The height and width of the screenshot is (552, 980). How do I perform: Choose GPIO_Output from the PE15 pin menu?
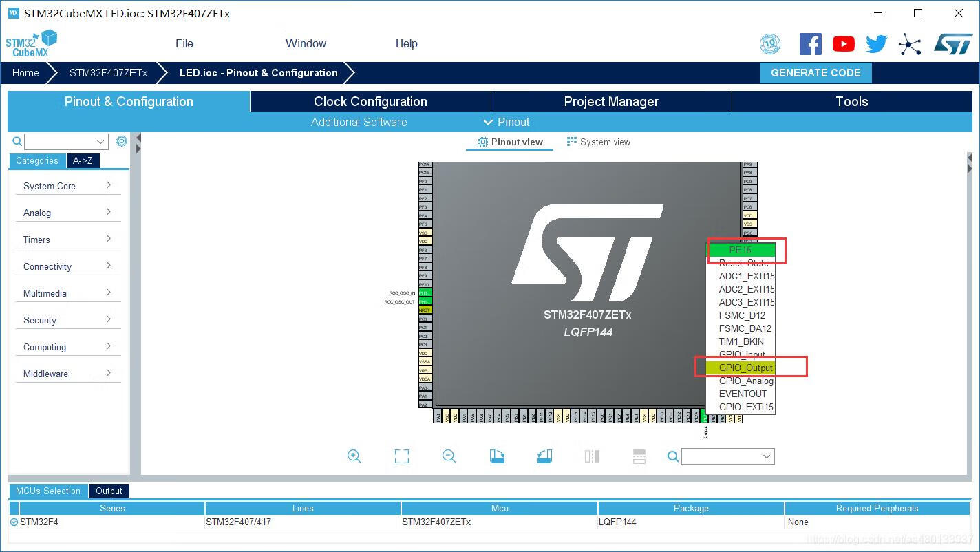745,368
